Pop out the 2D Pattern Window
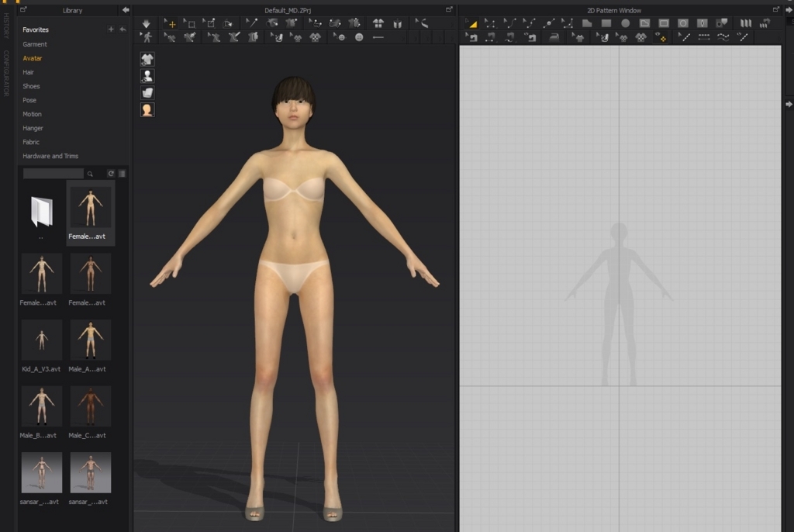Image resolution: width=794 pixels, height=532 pixels. point(775,9)
